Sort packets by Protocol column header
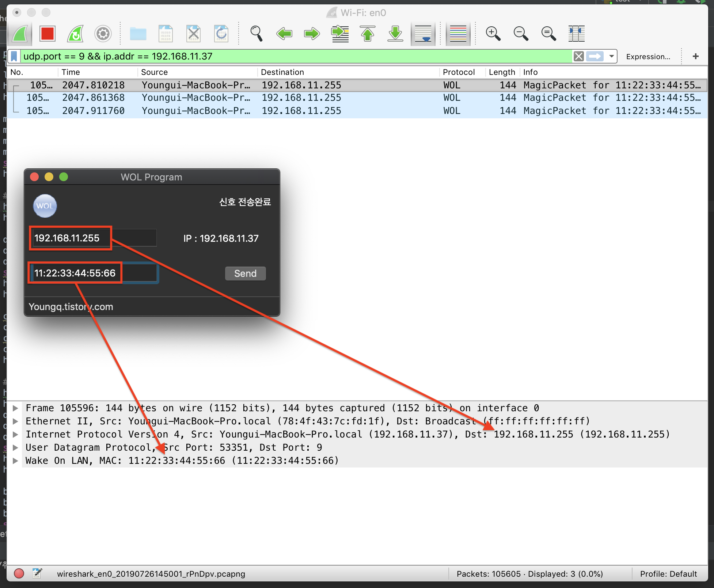 click(x=459, y=72)
